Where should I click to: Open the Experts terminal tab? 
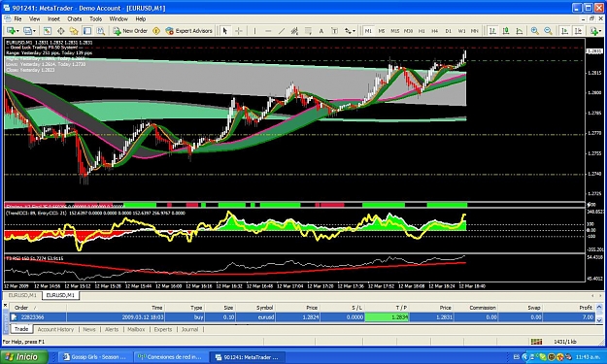(163, 329)
